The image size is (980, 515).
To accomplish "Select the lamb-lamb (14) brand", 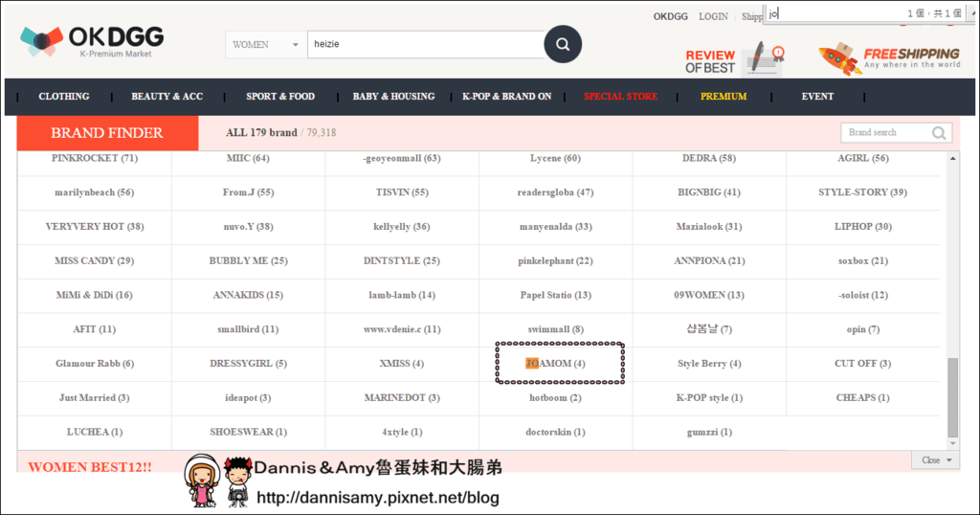I will pos(401,295).
